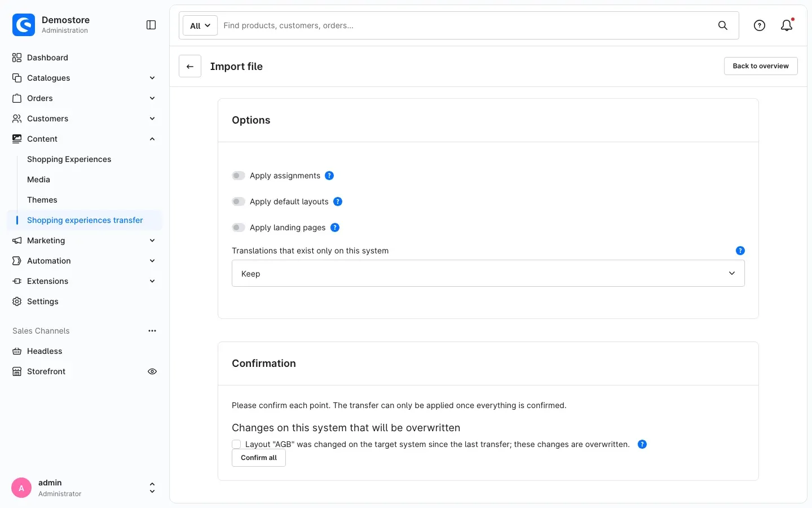Viewport: 812px width, 508px height.
Task: Select Shopping experiences transfer item
Action: [x=85, y=220]
